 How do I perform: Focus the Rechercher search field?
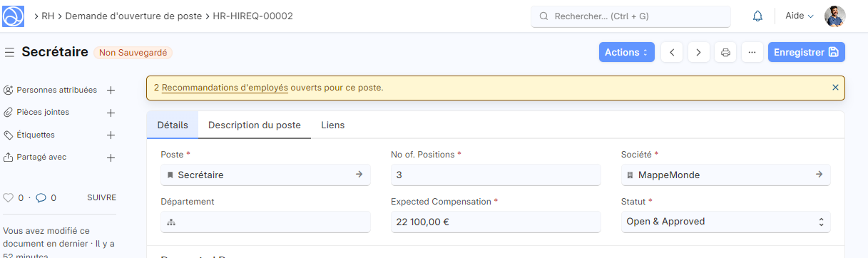coord(630,16)
